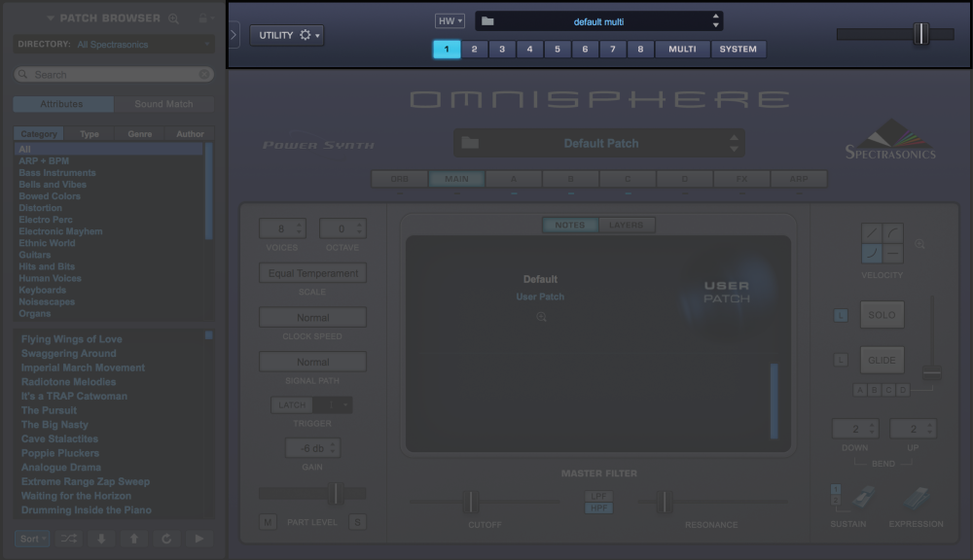Mute the part with M button
Image resolution: width=973 pixels, height=560 pixels.
[268, 522]
